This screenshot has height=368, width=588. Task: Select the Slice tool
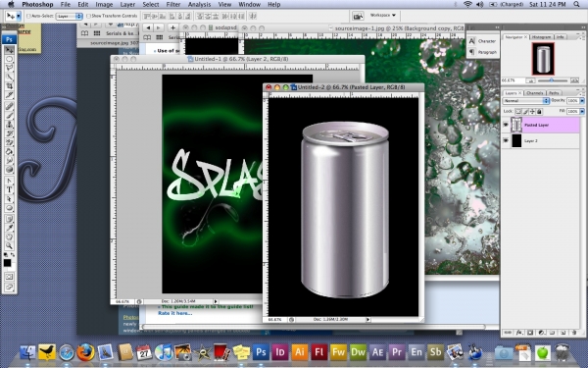tap(10, 95)
